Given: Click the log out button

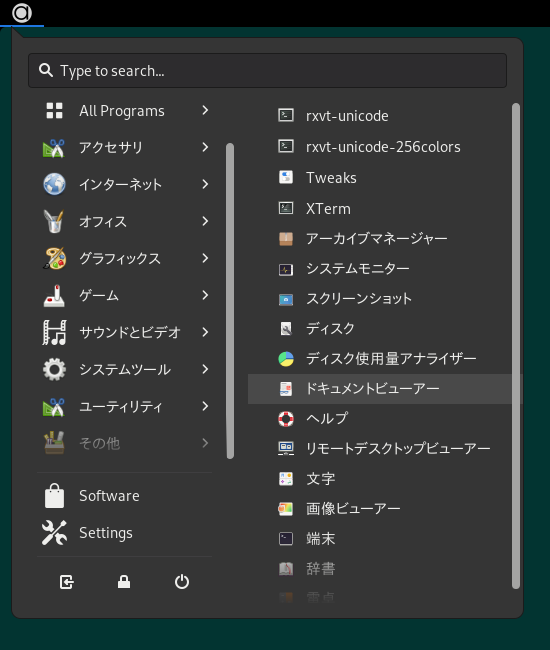Looking at the screenshot, I should click(66, 582).
